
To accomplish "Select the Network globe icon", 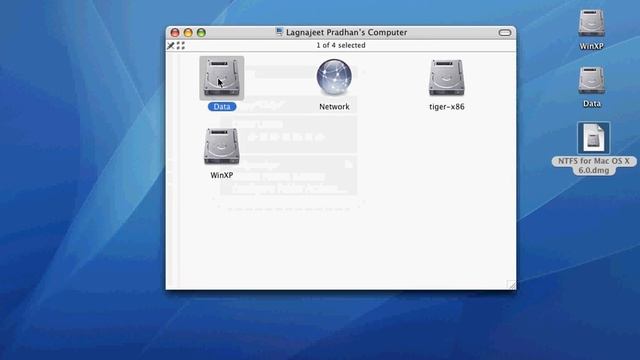I will pyautogui.click(x=334, y=77).
